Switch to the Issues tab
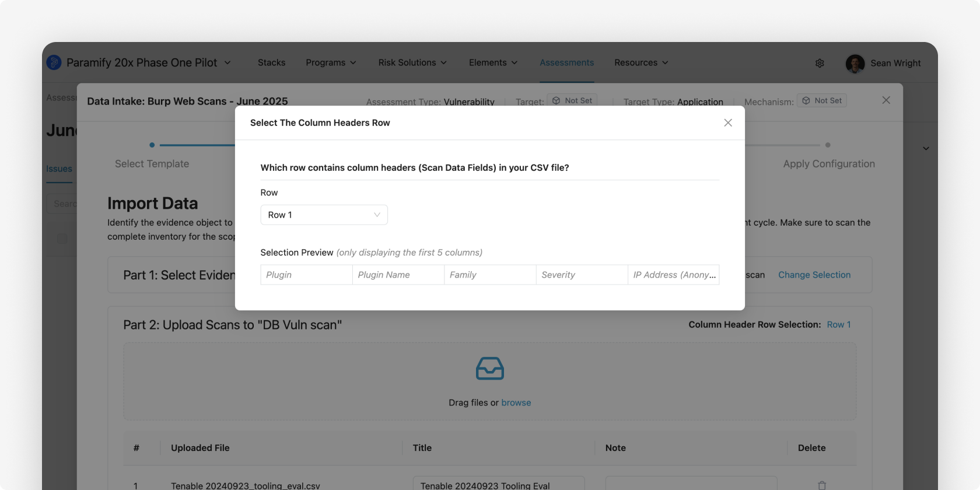This screenshot has width=980, height=490. tap(60, 169)
